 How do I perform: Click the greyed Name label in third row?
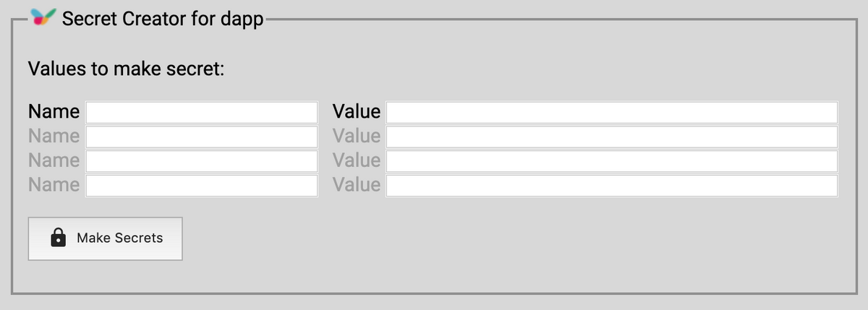click(54, 160)
